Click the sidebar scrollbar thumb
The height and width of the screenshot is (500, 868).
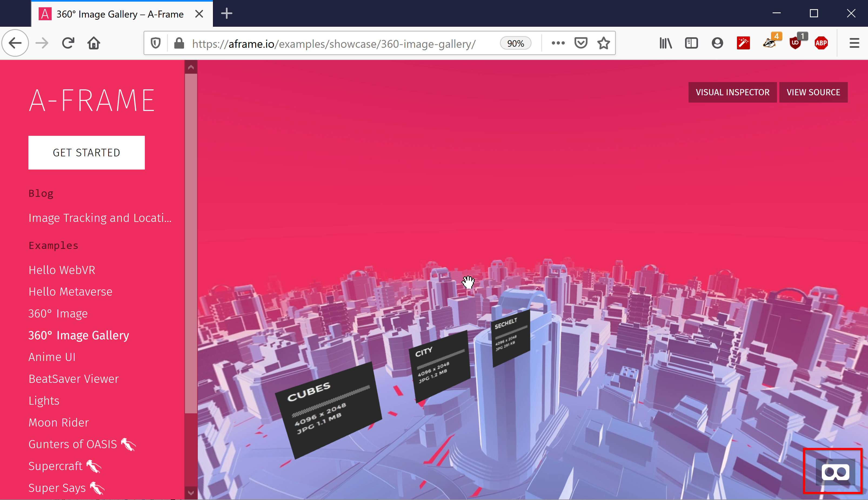(191, 243)
